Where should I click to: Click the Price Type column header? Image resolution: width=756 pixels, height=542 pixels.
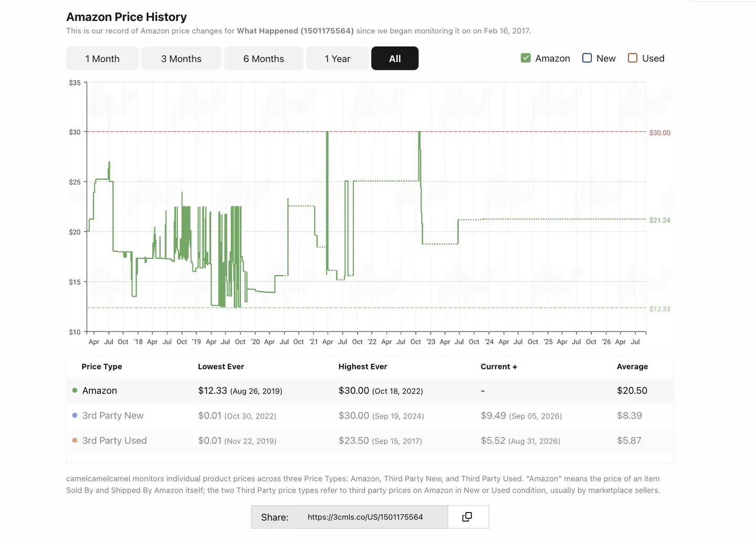click(x=102, y=367)
